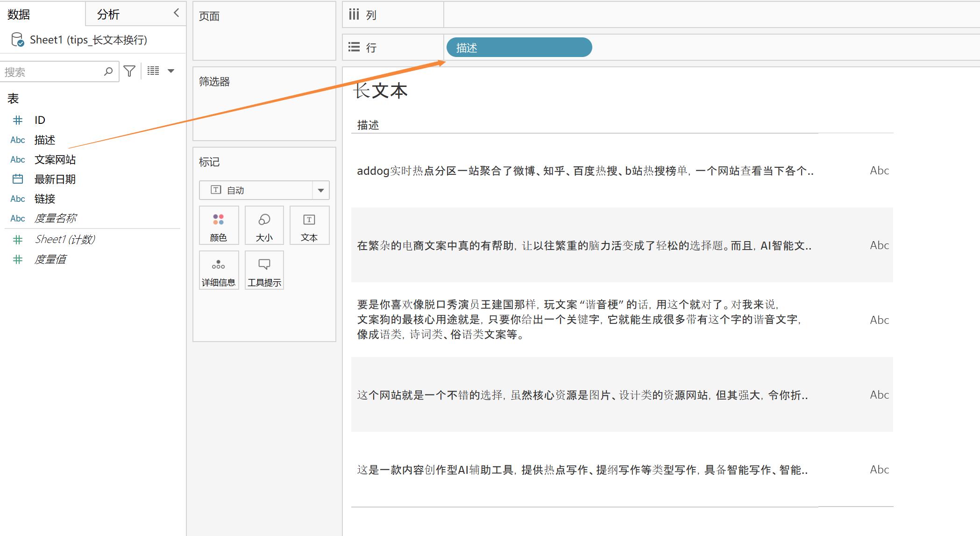Click the columns shelf icon 列

coord(354,14)
